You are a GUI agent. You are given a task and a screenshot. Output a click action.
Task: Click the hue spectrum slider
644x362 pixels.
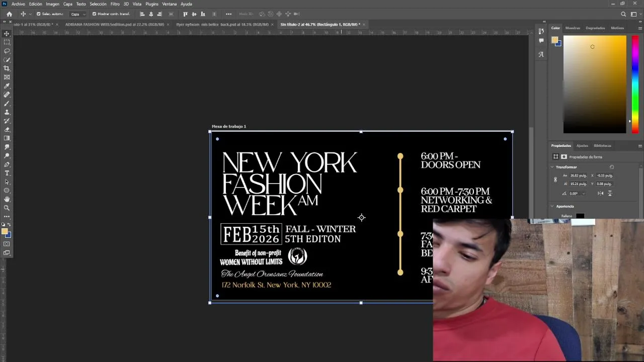point(635,84)
